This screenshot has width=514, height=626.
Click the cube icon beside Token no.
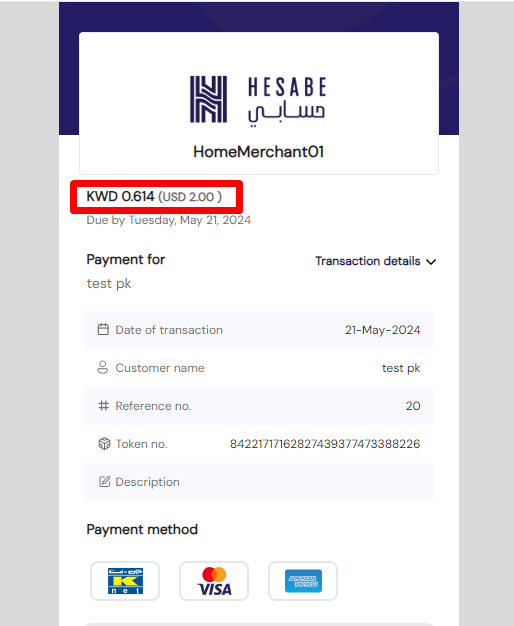(x=104, y=444)
